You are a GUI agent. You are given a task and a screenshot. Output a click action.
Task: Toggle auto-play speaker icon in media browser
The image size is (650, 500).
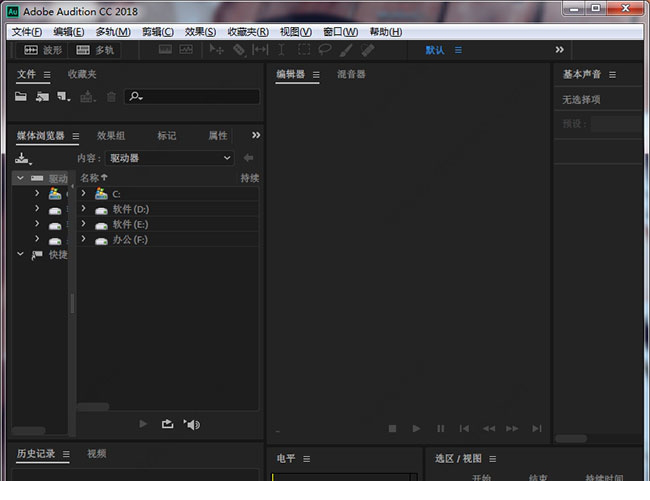(192, 424)
